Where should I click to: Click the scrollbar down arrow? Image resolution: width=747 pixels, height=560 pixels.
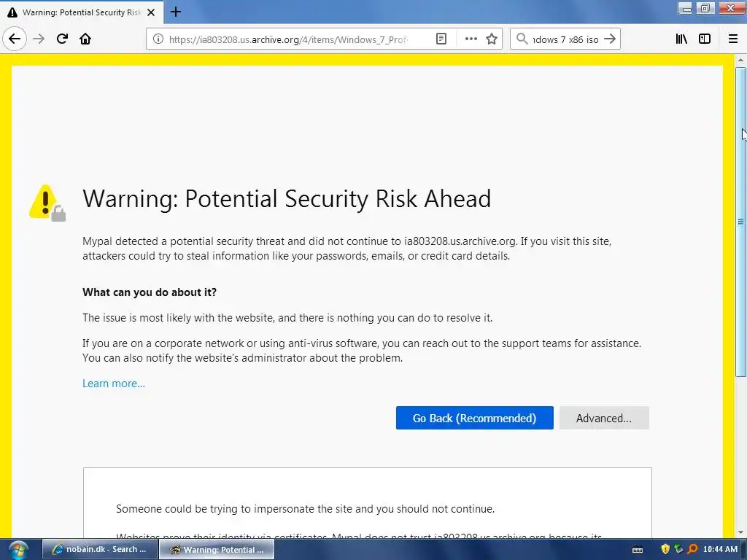coord(740,532)
